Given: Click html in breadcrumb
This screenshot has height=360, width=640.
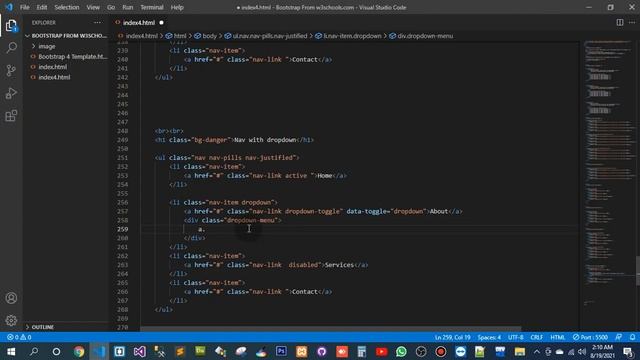Looking at the screenshot, I should coord(180,36).
